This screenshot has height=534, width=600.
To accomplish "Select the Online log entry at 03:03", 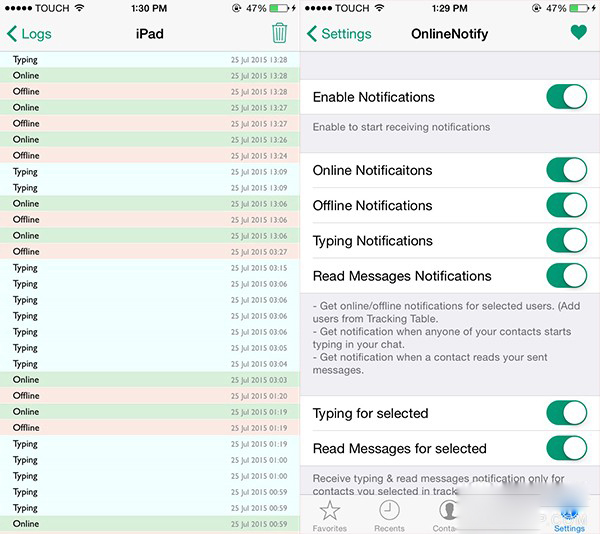I will pyautogui.click(x=150, y=380).
